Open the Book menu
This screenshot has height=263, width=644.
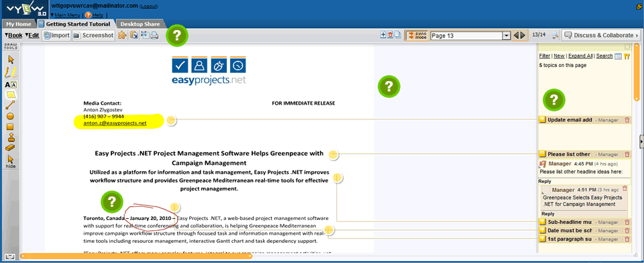pos(13,36)
